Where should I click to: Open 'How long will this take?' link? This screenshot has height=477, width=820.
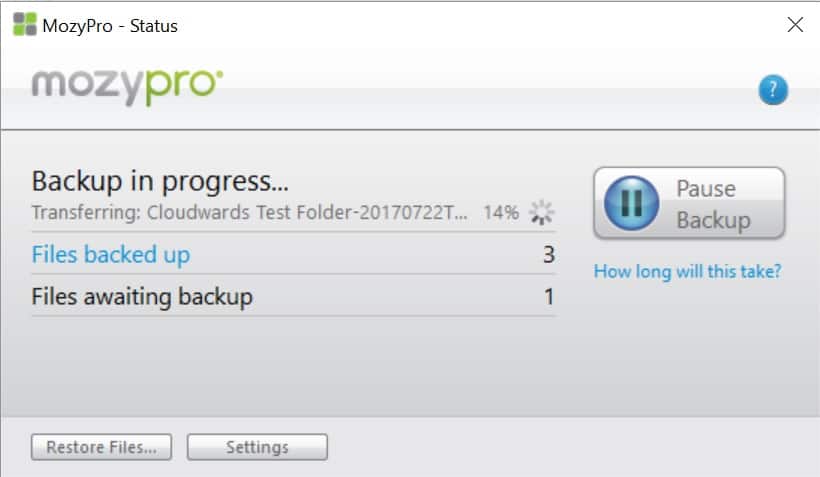[x=687, y=271]
